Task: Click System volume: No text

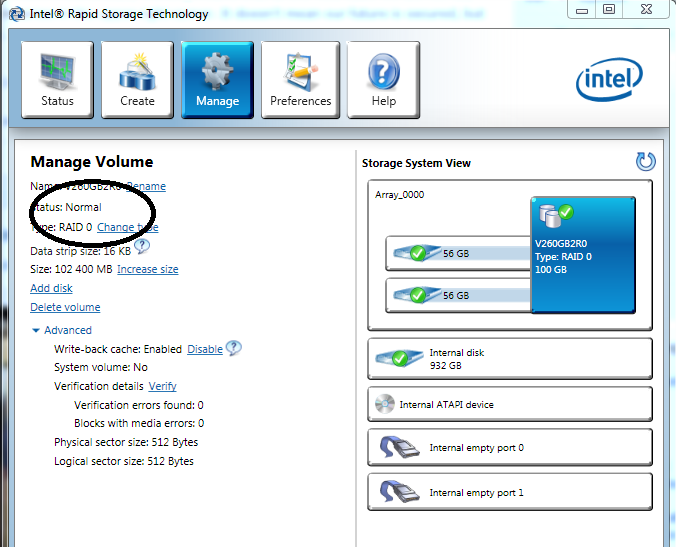Action: point(101,367)
